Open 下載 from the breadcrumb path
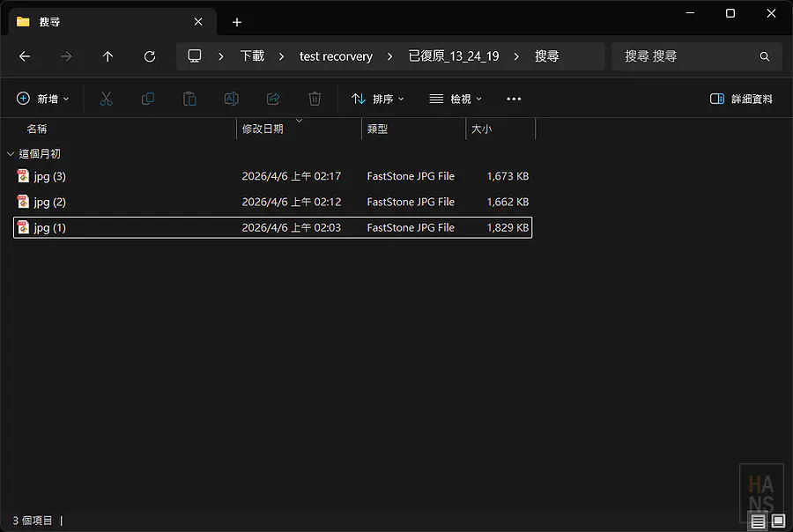 click(251, 56)
